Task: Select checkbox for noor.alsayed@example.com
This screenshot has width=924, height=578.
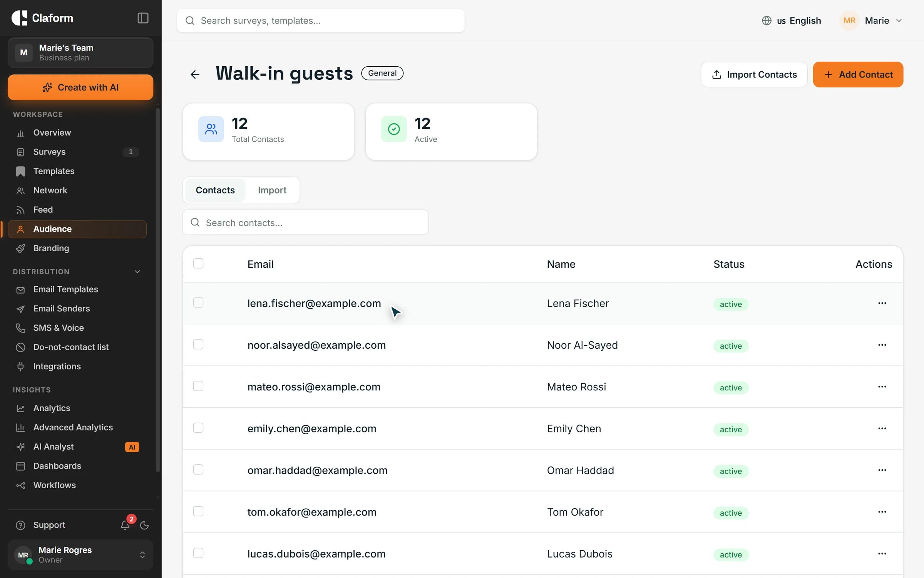Action: (x=198, y=344)
